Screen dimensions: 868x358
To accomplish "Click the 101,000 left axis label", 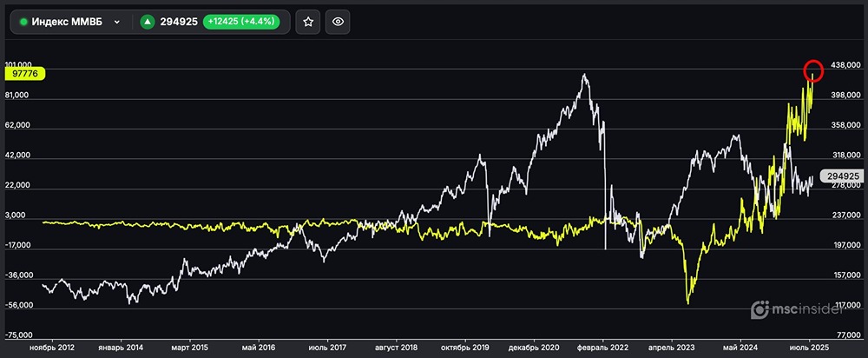I will [19, 65].
